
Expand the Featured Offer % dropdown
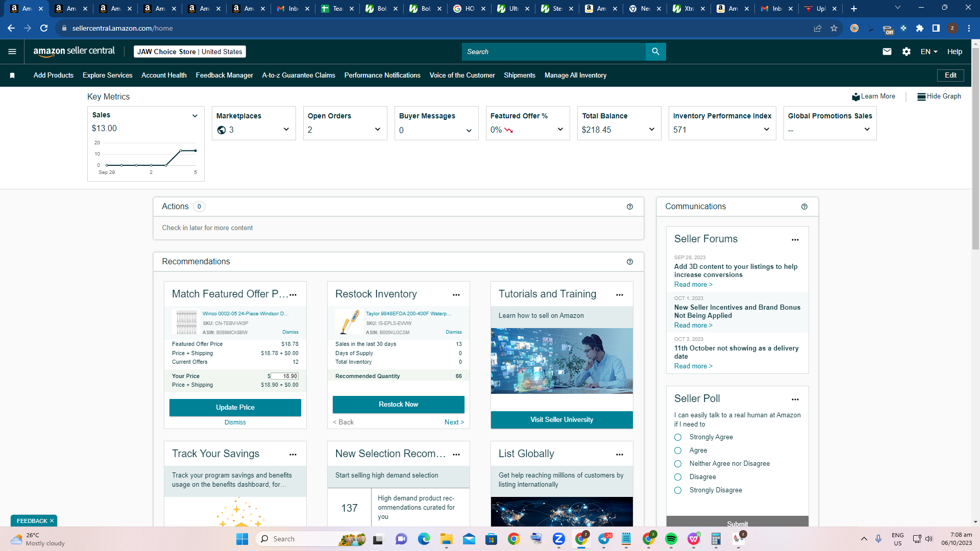[560, 130]
